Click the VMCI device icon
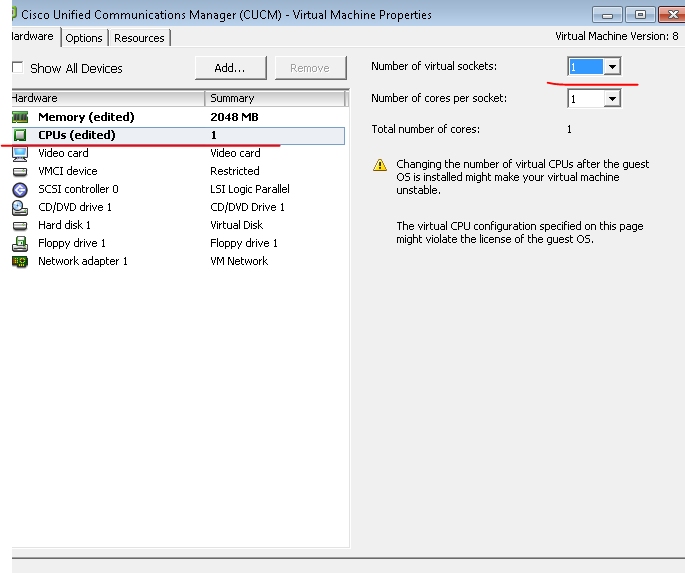685x573 pixels. pyautogui.click(x=20, y=172)
